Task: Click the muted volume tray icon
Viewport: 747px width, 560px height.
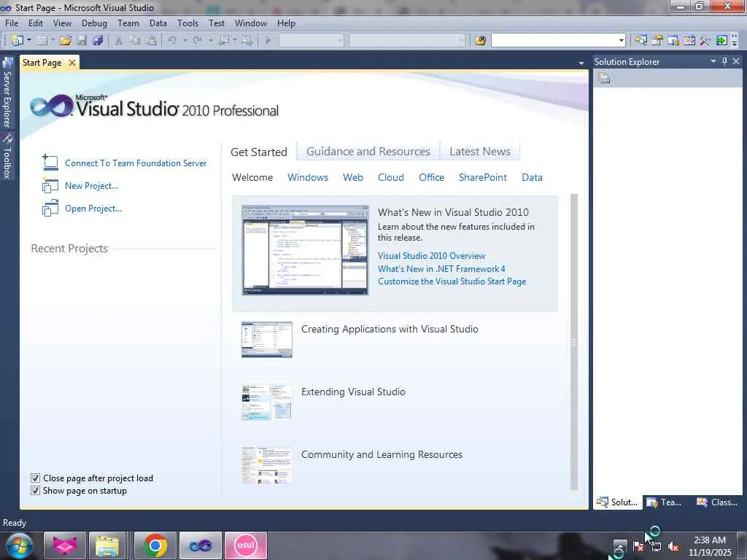Action: point(673,547)
